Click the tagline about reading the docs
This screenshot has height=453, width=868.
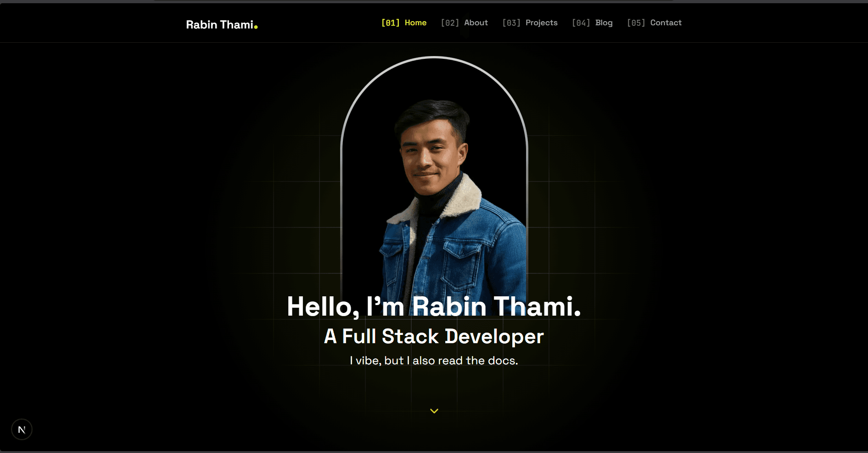pos(433,361)
